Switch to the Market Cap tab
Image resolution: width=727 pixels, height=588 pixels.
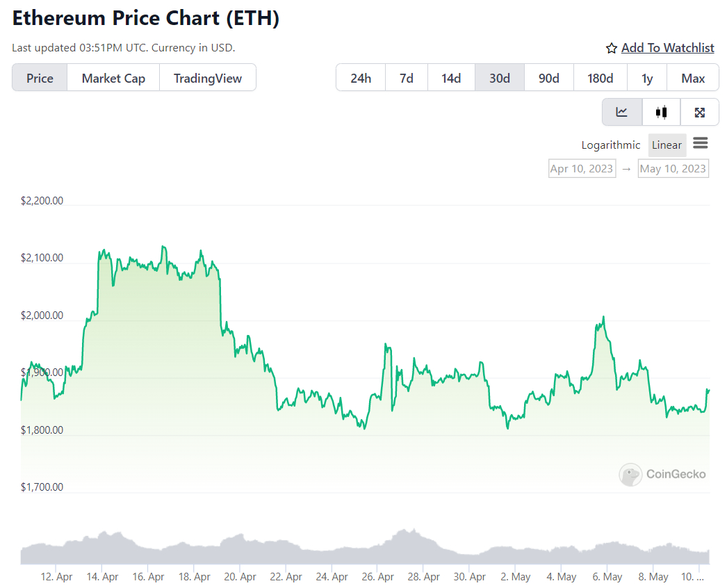(x=113, y=78)
